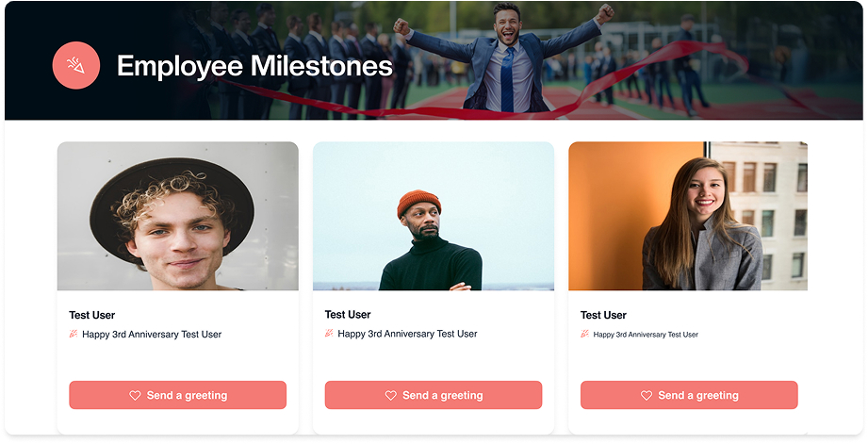Click the anniversary message in the first card
This screenshot has width=868, height=444.
[152, 335]
